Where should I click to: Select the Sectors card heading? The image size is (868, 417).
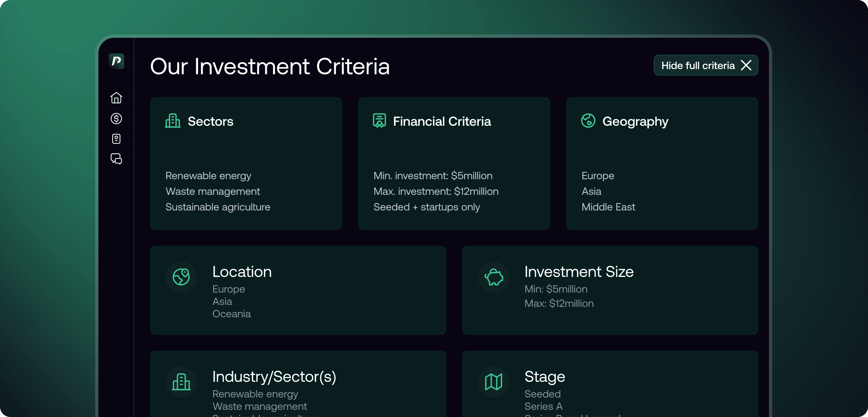[210, 121]
